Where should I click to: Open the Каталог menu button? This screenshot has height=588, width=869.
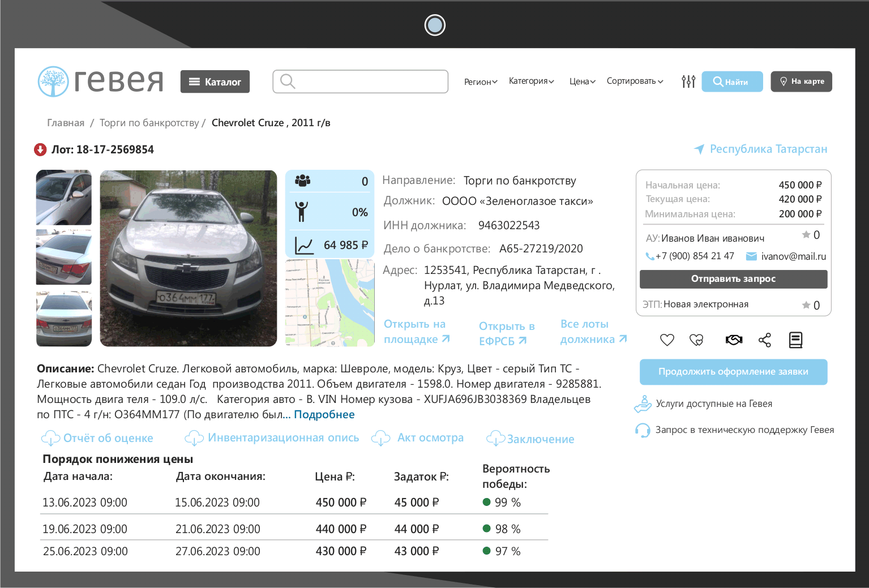[x=215, y=81]
